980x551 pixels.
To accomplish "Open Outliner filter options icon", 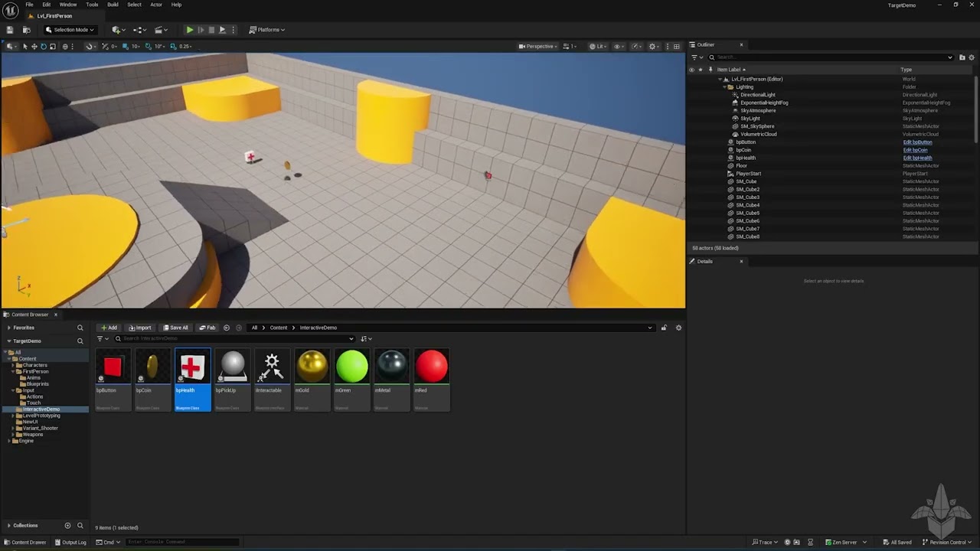I will coord(696,57).
